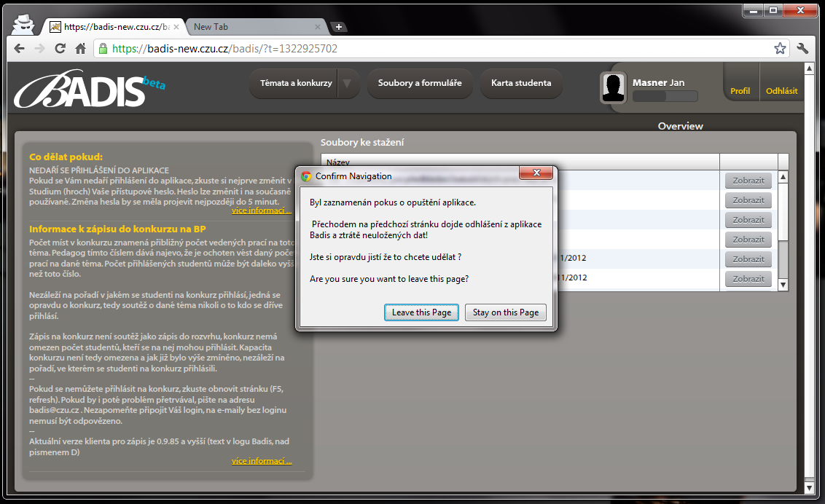This screenshot has width=825, height=504.
Task: Open new tab with plus icon
Action: point(338,27)
